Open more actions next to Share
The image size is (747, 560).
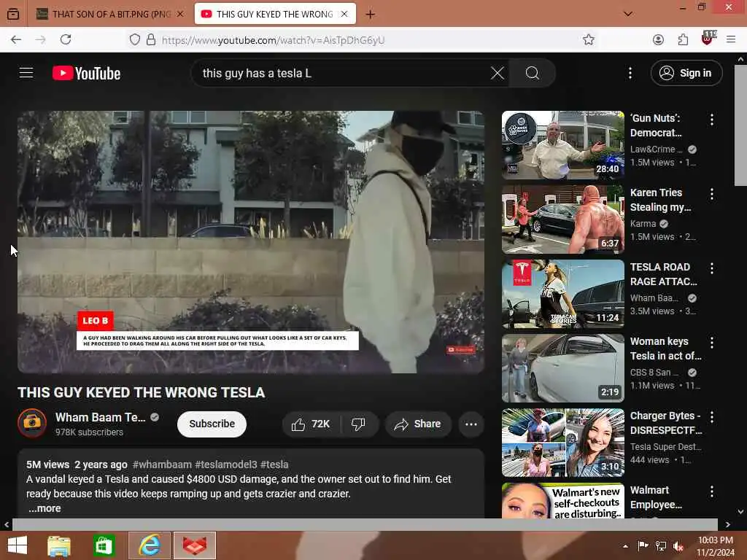471,424
